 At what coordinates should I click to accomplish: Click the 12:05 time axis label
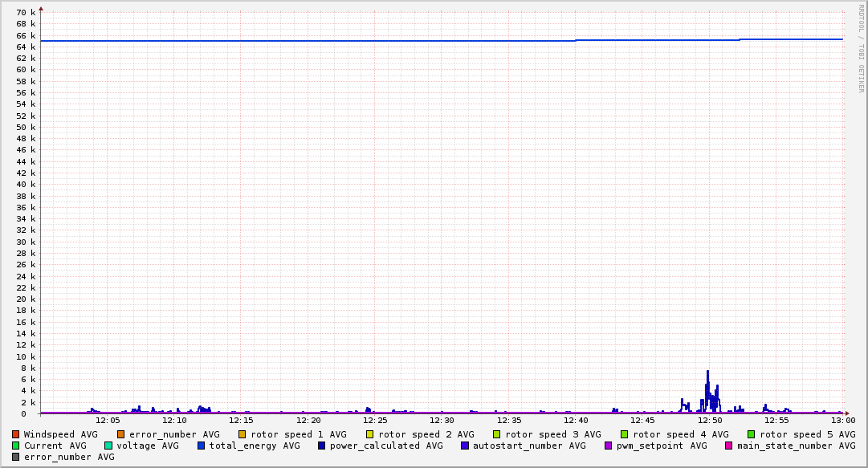(108, 420)
